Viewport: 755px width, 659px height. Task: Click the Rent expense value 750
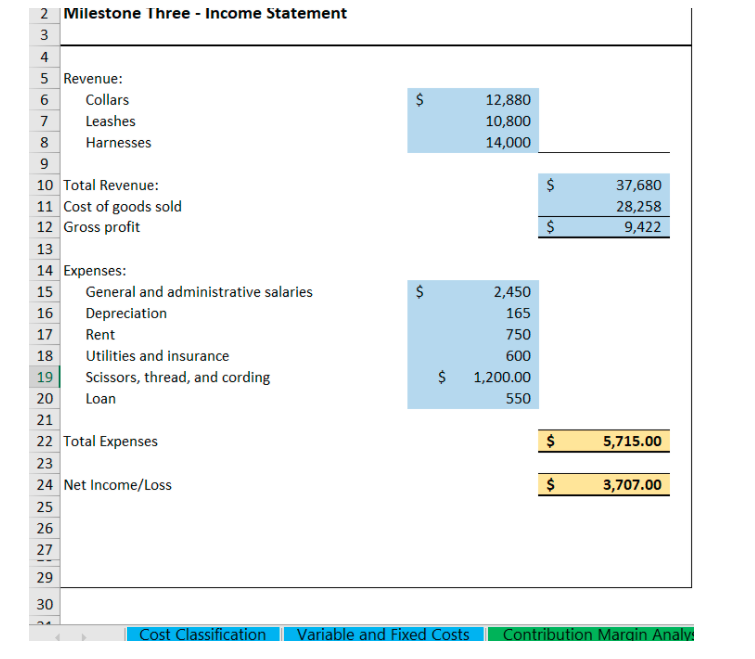click(473, 334)
